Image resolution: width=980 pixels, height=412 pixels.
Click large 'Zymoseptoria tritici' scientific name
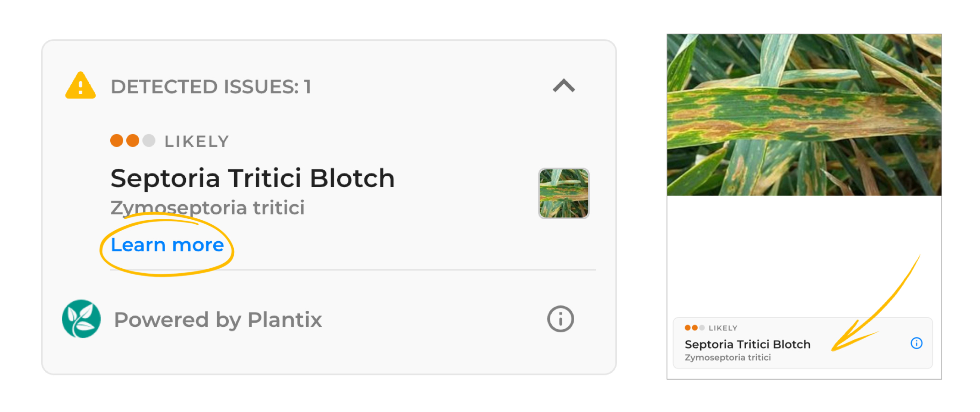[x=208, y=208]
